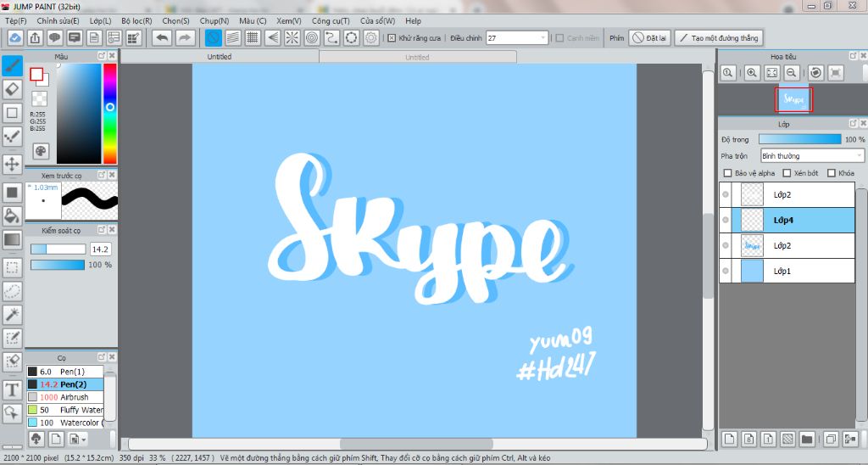The image size is (868, 465).
Task: Open snap settings gear icon
Action: click(371, 37)
